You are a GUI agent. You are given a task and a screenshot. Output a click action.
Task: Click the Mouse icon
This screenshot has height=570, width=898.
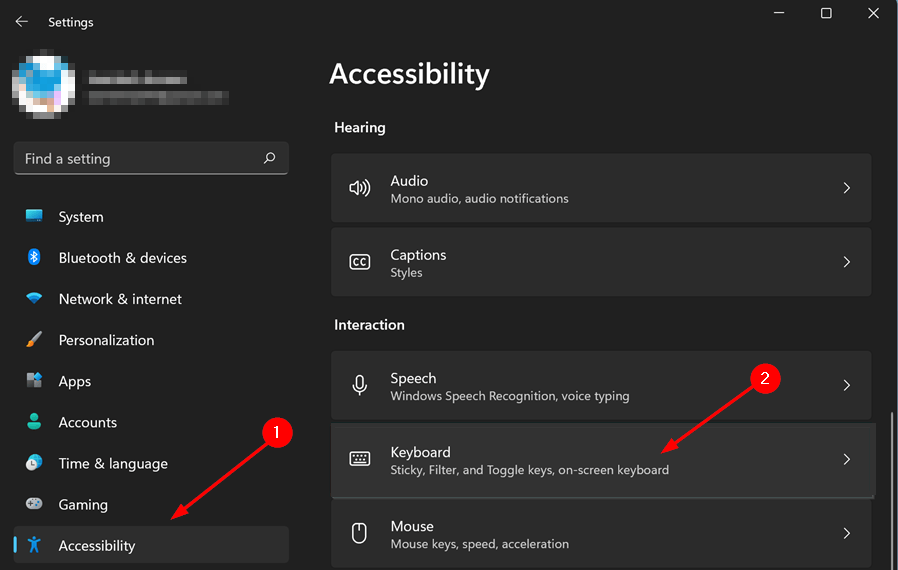click(359, 533)
